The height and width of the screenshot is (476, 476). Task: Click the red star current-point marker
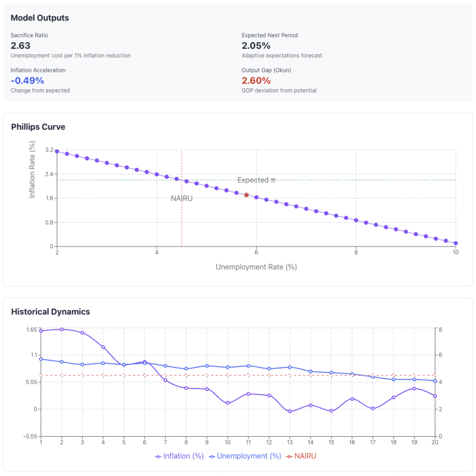click(246, 195)
